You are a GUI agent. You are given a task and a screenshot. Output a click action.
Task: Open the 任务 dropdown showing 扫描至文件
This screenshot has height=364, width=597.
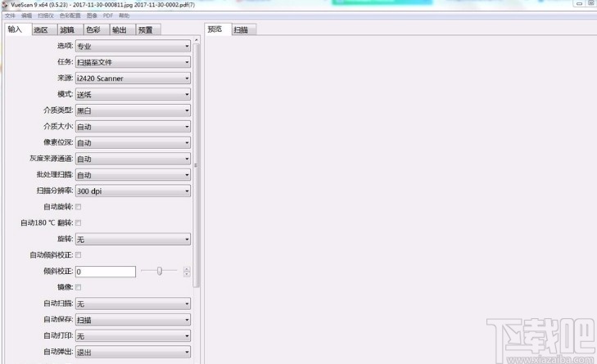click(133, 62)
